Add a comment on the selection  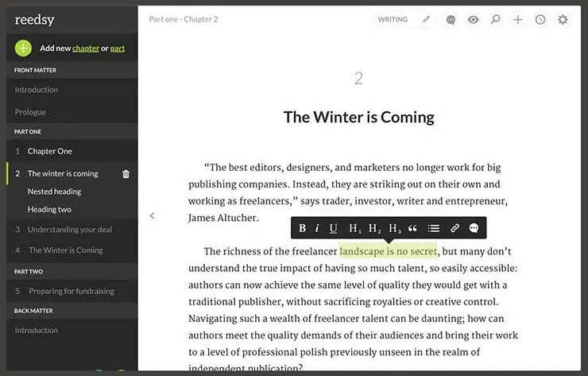474,228
